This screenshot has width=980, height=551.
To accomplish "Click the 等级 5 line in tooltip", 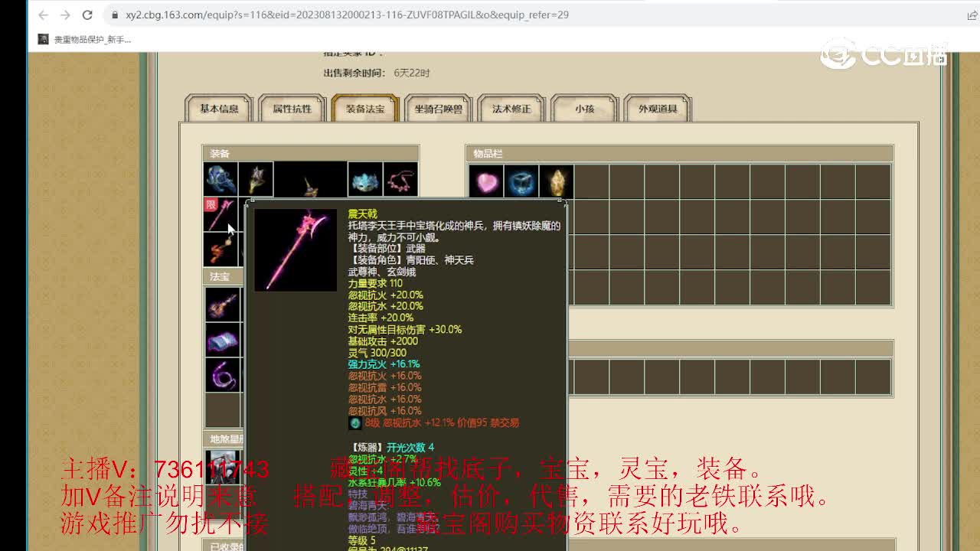I will [362, 540].
